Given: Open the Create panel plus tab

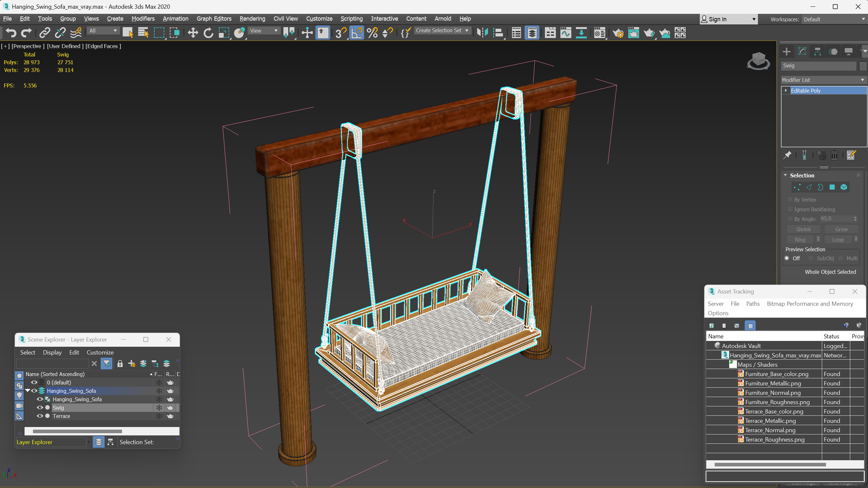Looking at the screenshot, I should tap(786, 52).
